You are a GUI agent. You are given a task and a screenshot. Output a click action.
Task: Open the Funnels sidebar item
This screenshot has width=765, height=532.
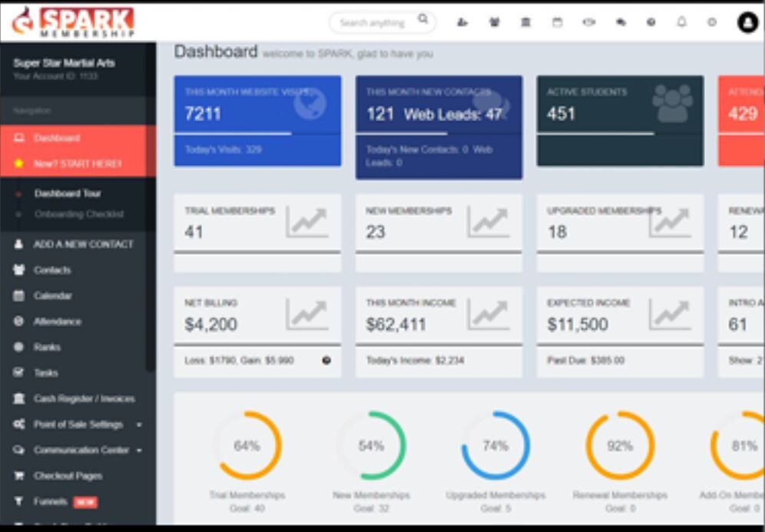point(51,502)
